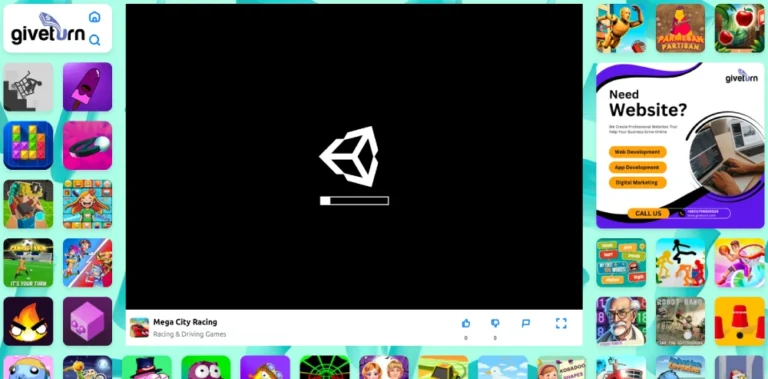
Task: Open the blocky pixel character game
Action: [28, 204]
